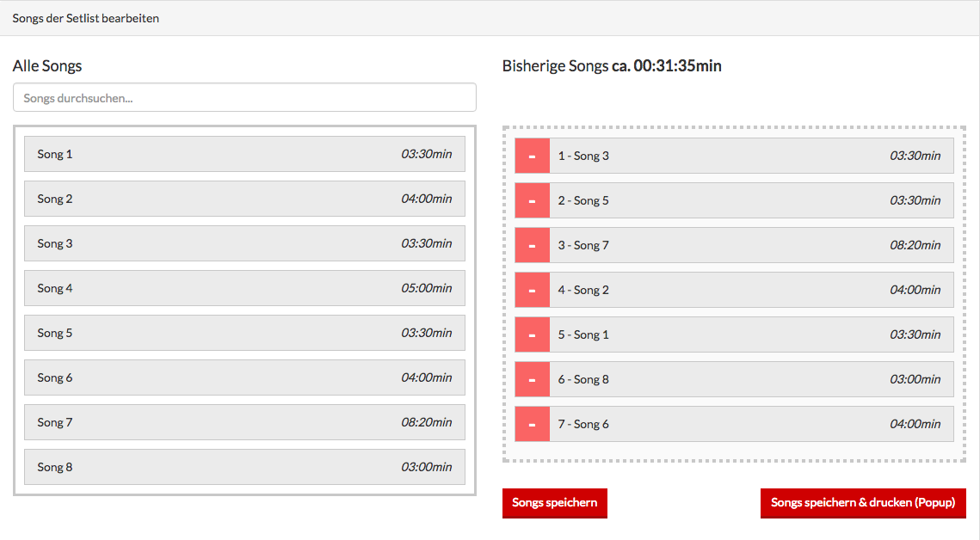Select Song 1 in Alle Songs list
This screenshot has width=980, height=540.
(244, 154)
